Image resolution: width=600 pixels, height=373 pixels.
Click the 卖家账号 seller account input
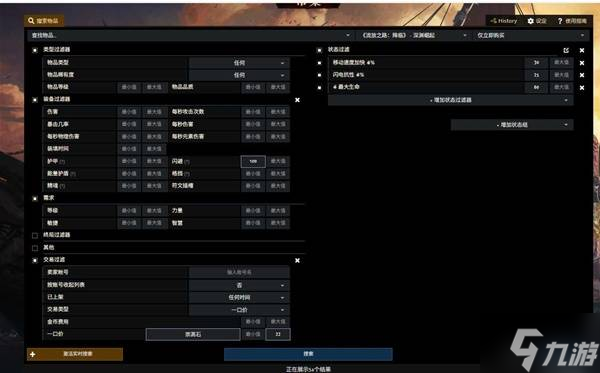(x=239, y=272)
